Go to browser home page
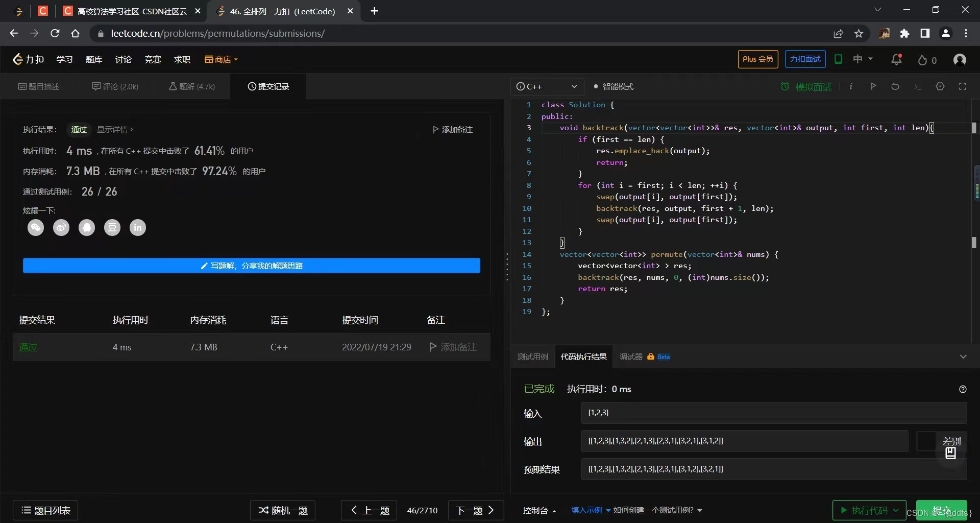The width and height of the screenshot is (980, 523). point(76,34)
